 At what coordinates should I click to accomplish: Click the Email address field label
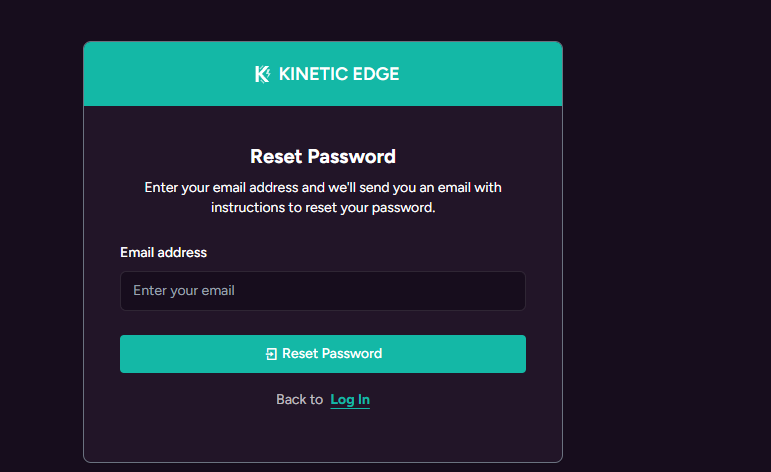click(163, 253)
